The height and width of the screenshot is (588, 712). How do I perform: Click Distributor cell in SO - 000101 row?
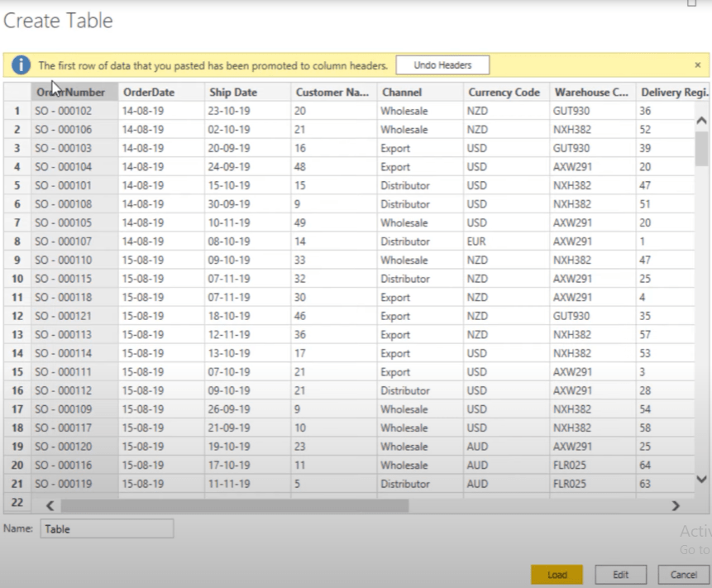420,185
